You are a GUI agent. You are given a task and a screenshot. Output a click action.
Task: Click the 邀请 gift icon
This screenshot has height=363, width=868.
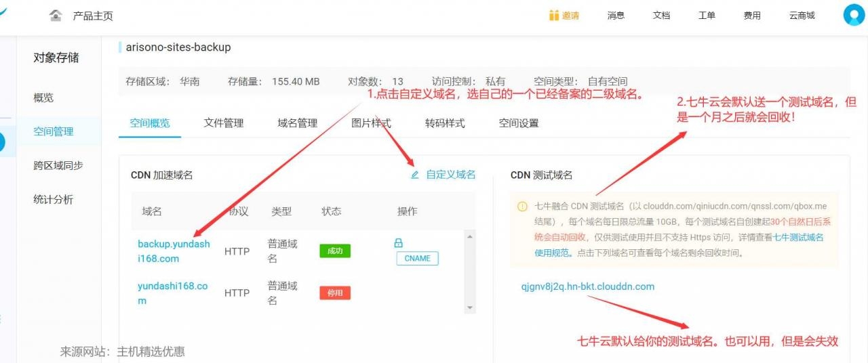pos(554,16)
